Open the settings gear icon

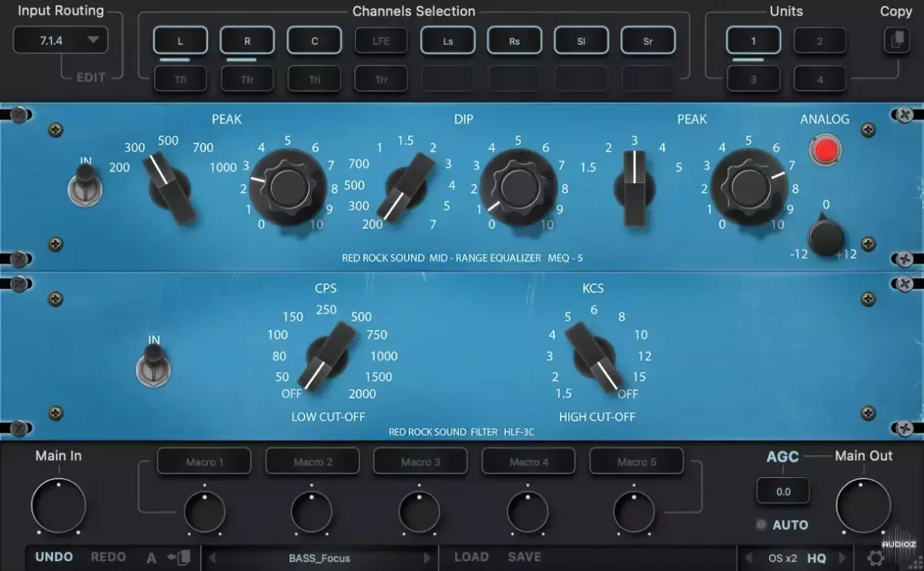[875, 558]
